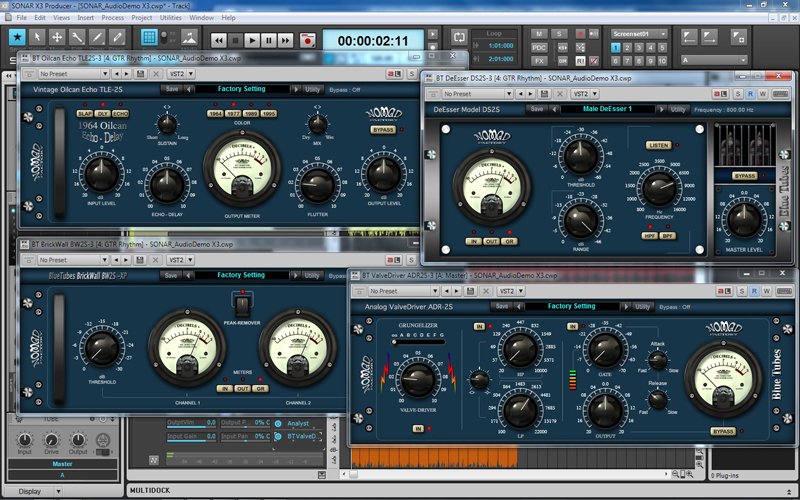Select screenset number 3
This screenshot has height=500, width=800.
639,47
